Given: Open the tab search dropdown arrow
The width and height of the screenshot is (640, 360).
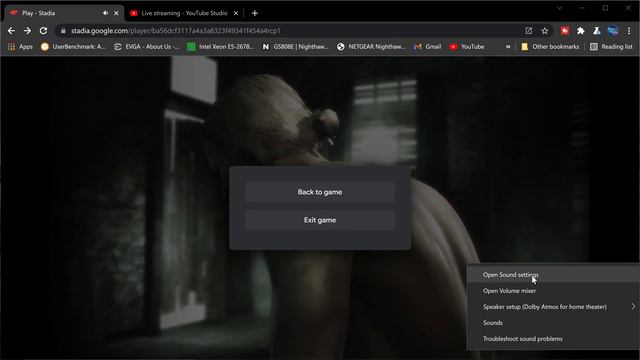Looking at the screenshot, I should 559,8.
